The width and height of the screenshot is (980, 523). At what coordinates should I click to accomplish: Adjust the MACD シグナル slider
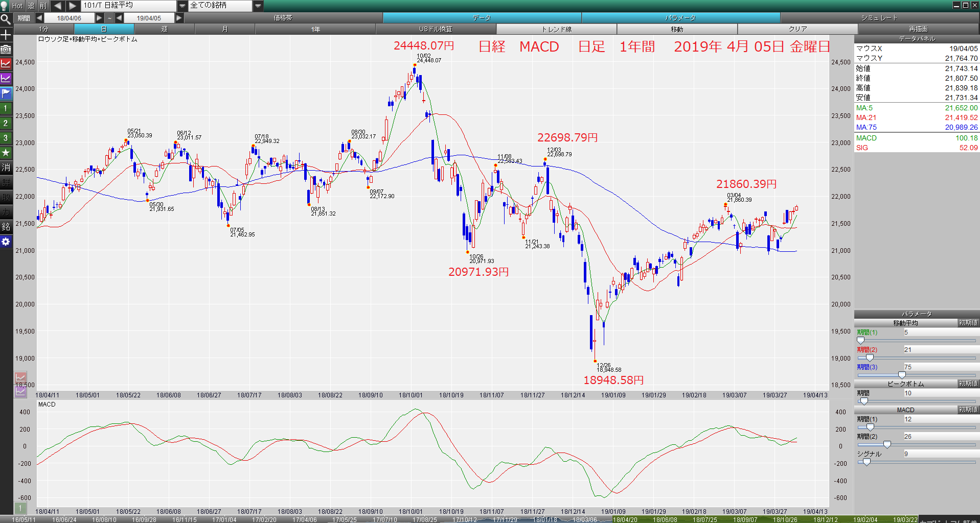(867, 462)
